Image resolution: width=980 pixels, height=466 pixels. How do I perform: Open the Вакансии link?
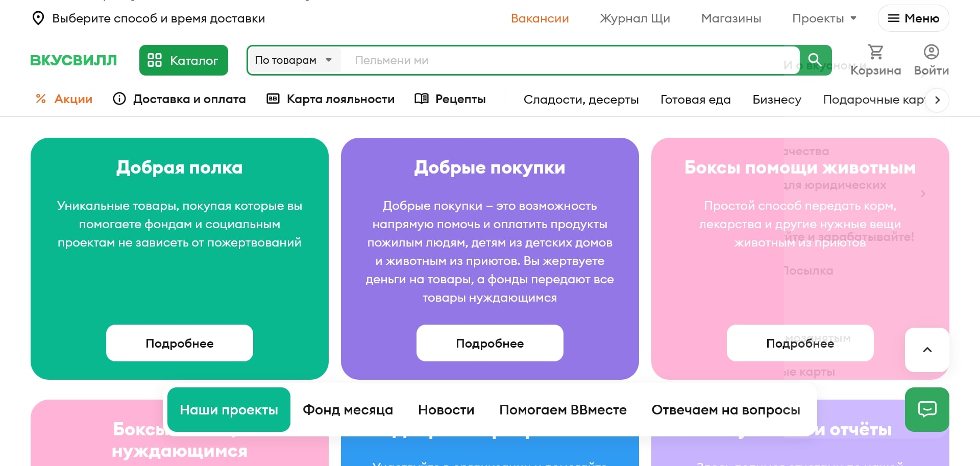tap(540, 18)
